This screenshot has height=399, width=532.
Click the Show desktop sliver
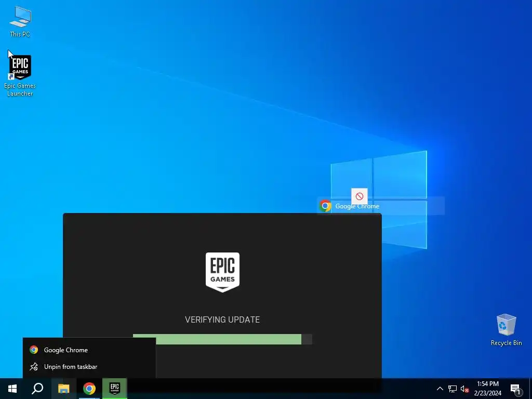[530, 389]
